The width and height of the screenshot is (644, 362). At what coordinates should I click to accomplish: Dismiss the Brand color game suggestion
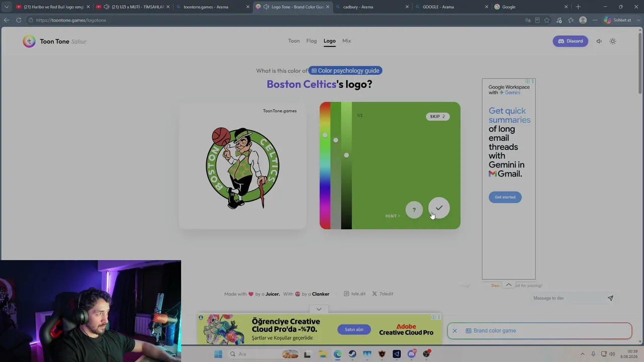point(455,331)
